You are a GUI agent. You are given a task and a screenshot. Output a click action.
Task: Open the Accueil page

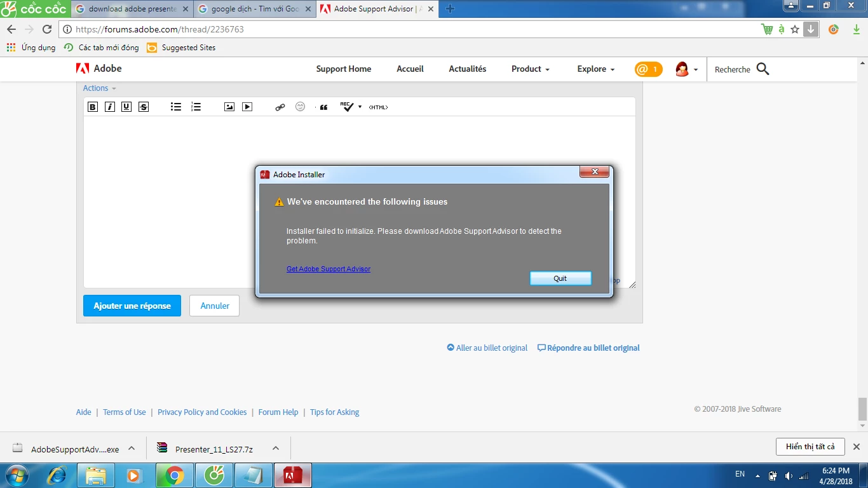410,69
